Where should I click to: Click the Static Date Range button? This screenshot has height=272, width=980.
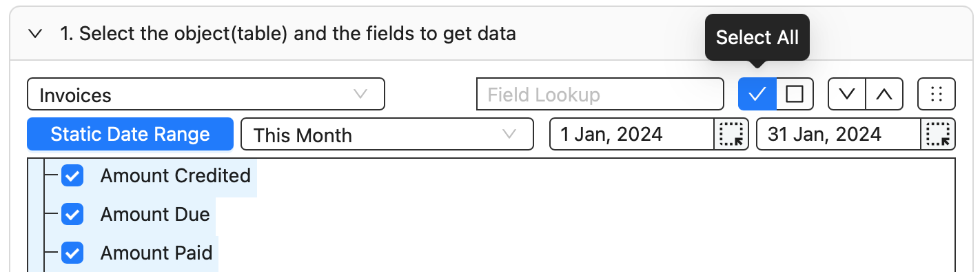(130, 134)
